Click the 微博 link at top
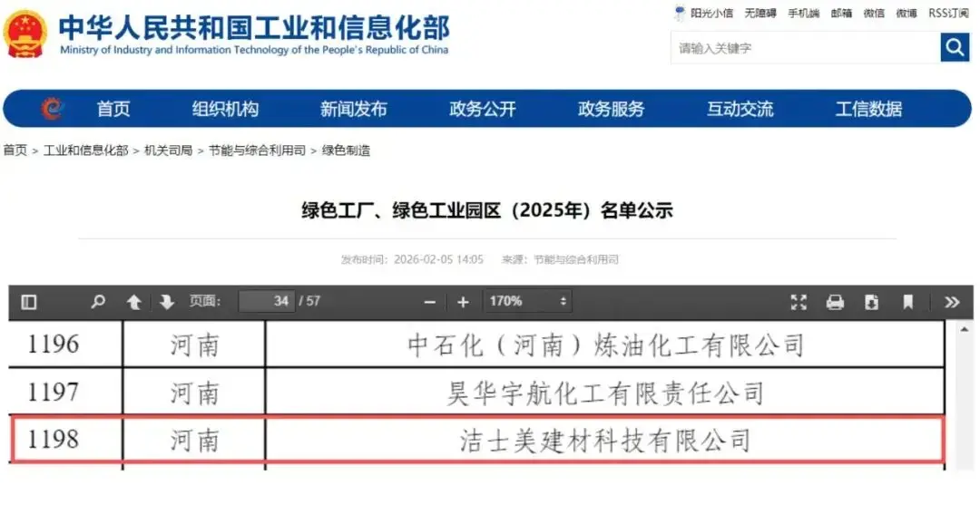The image size is (980, 505). click(x=906, y=13)
